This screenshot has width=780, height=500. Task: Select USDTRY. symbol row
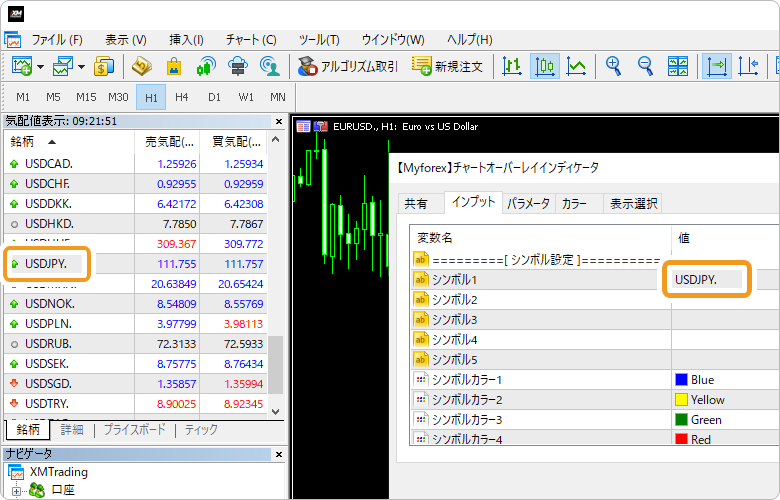point(135,403)
